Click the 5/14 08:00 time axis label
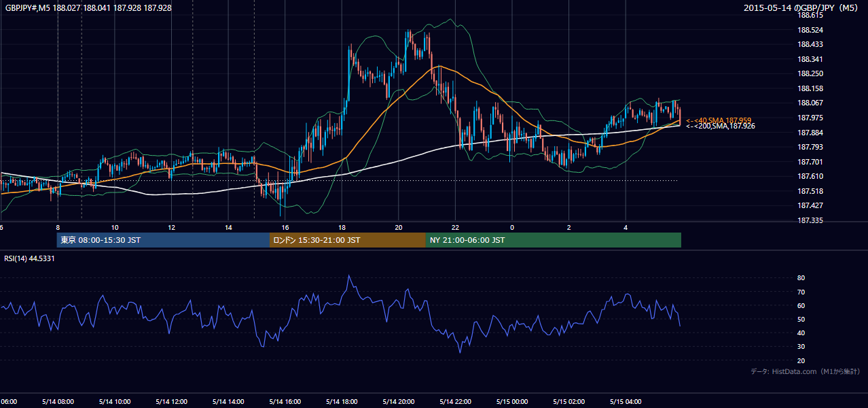The height and width of the screenshot is (408, 868). pyautogui.click(x=58, y=401)
